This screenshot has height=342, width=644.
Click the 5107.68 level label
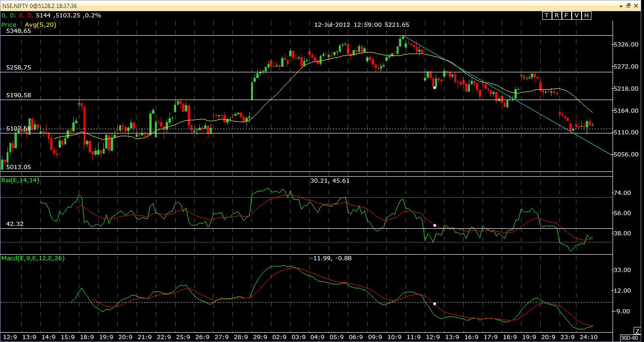click(x=18, y=128)
